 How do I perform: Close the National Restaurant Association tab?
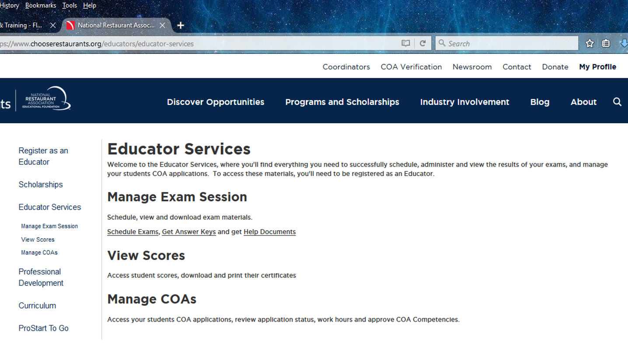pyautogui.click(x=162, y=25)
